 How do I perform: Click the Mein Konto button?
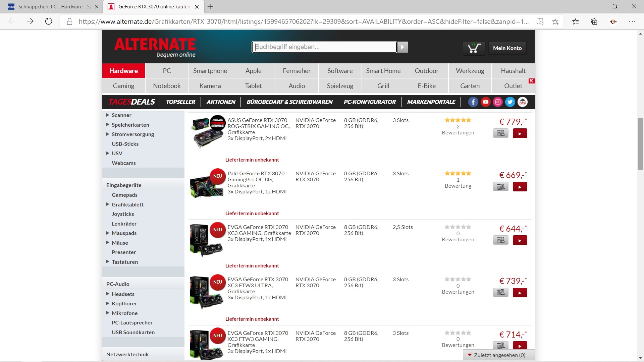(507, 48)
